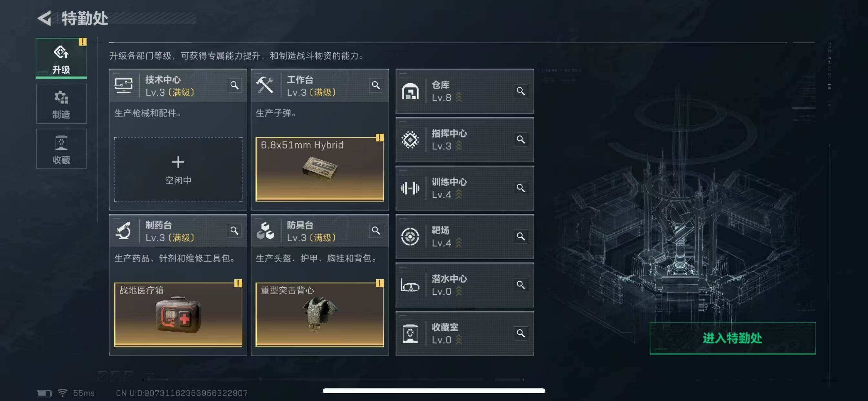The height and width of the screenshot is (401, 868).
Task: Collect the 重型突击背心 armor item
Action: 319,314
